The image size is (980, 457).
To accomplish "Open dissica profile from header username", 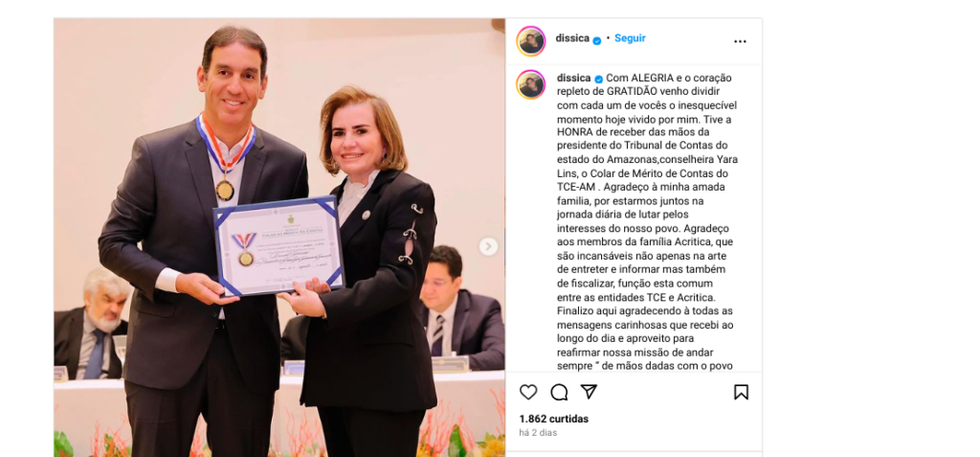I will click(572, 38).
